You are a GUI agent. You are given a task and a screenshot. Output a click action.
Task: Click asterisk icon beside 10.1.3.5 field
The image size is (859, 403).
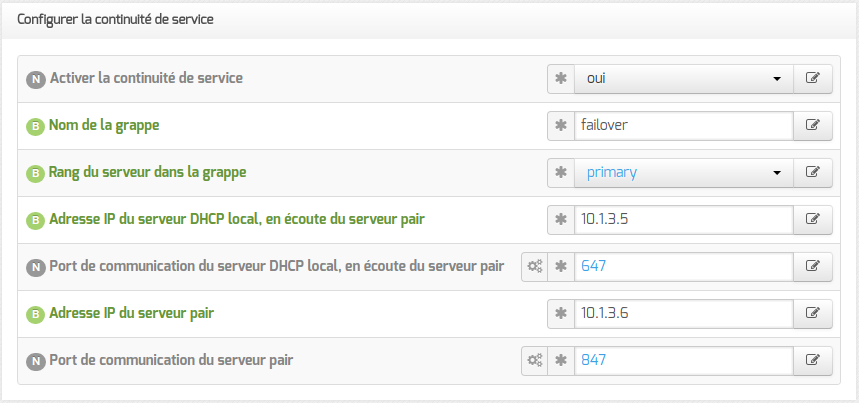(x=561, y=220)
